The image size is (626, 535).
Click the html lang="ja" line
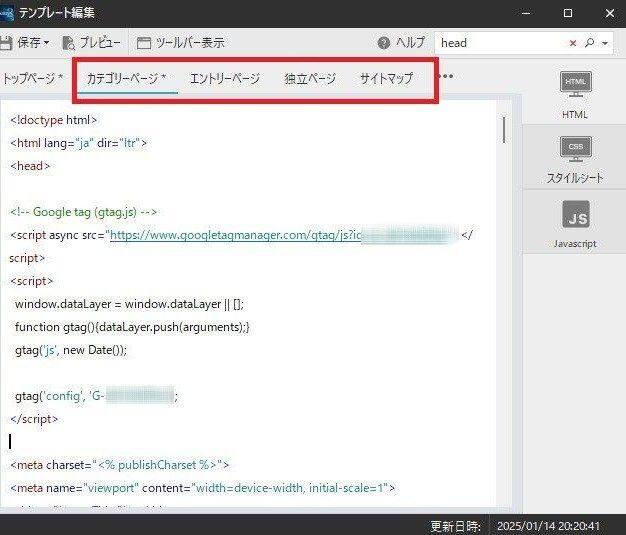(x=78, y=143)
